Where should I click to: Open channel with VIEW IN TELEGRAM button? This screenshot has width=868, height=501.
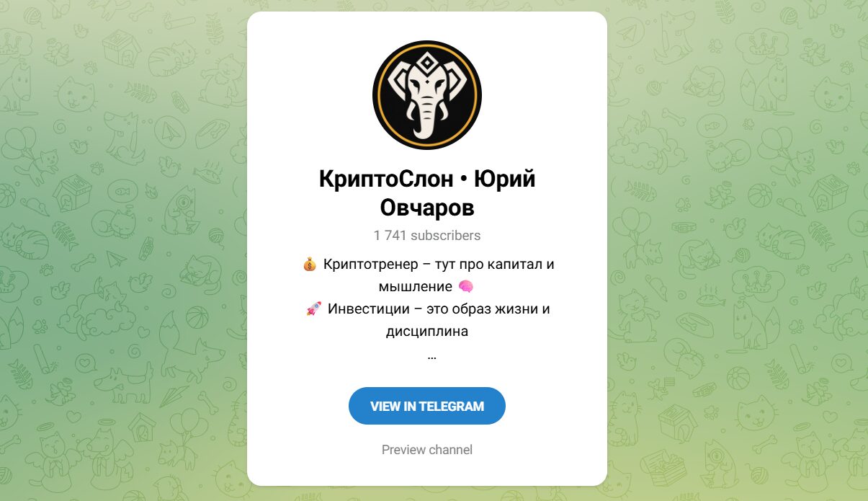(x=427, y=406)
